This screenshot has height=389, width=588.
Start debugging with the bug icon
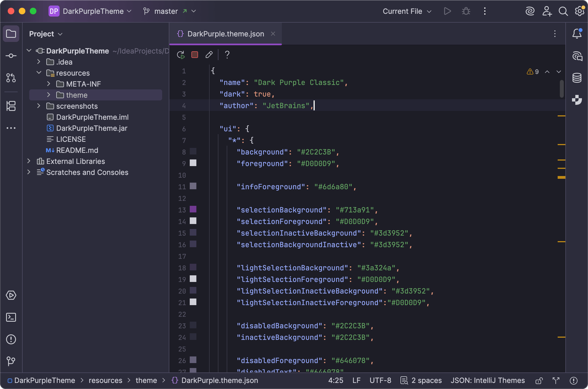pyautogui.click(x=466, y=11)
